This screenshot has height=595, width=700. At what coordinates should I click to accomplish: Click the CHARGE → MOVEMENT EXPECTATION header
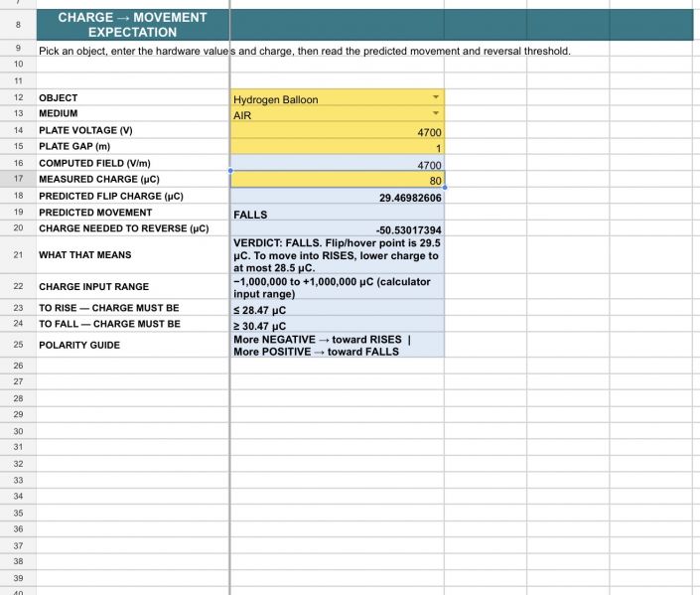tap(133, 25)
